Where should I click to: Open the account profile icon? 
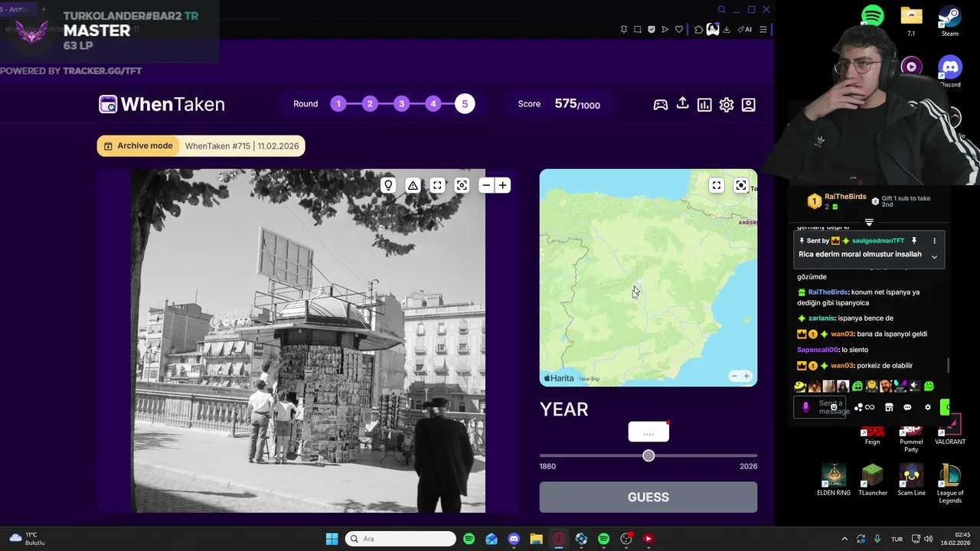pos(749,105)
